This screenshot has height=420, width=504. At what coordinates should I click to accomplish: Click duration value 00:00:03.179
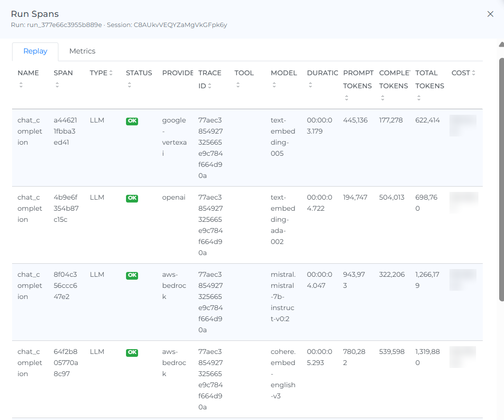(x=320, y=125)
